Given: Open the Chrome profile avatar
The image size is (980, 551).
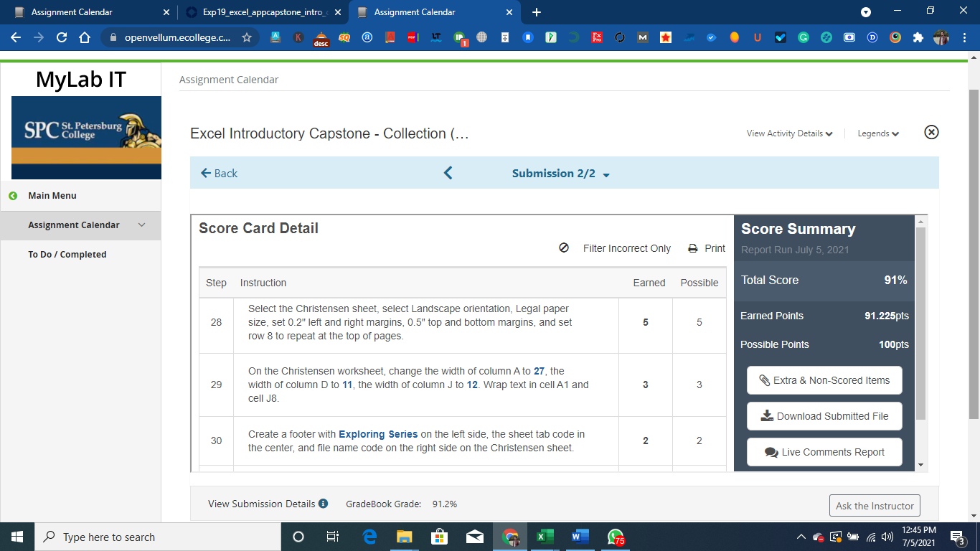Looking at the screenshot, I should coord(941,37).
